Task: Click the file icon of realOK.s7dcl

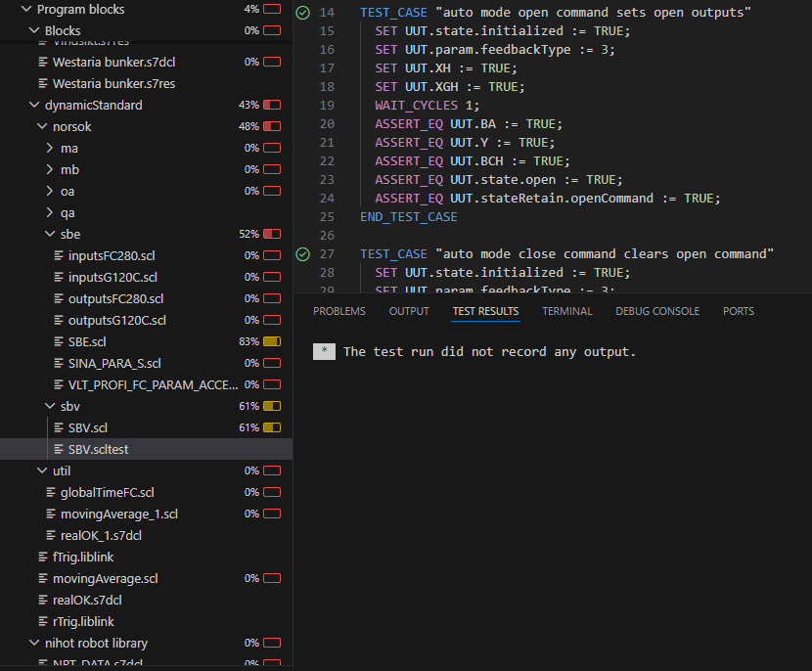Action: click(43, 600)
